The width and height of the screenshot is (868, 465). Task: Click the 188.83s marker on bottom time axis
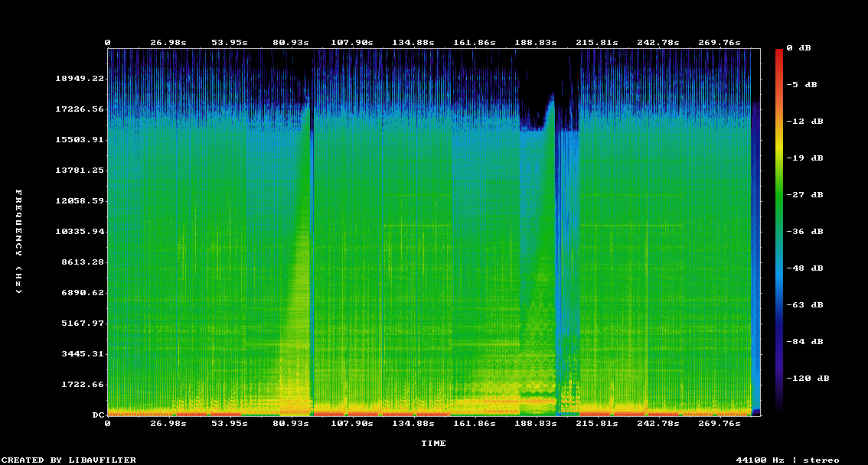[x=536, y=423]
